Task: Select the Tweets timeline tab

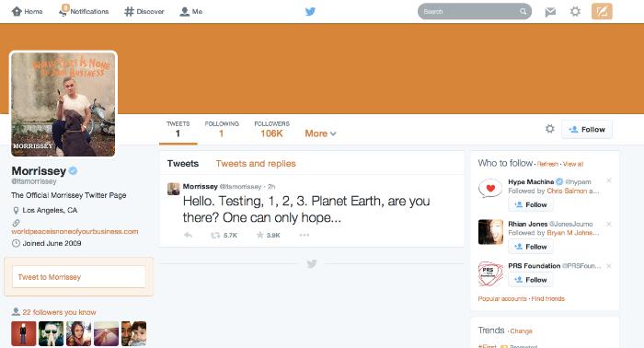Action: pyautogui.click(x=183, y=164)
